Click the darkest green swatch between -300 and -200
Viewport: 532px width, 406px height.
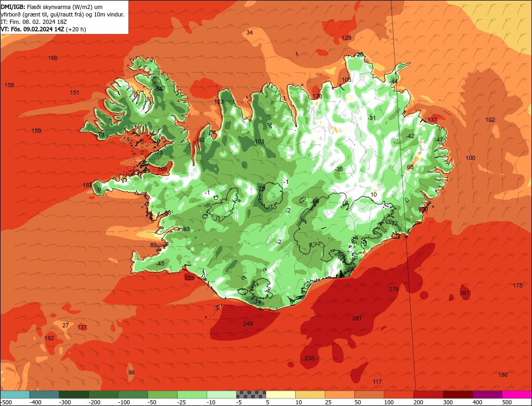(x=73, y=394)
